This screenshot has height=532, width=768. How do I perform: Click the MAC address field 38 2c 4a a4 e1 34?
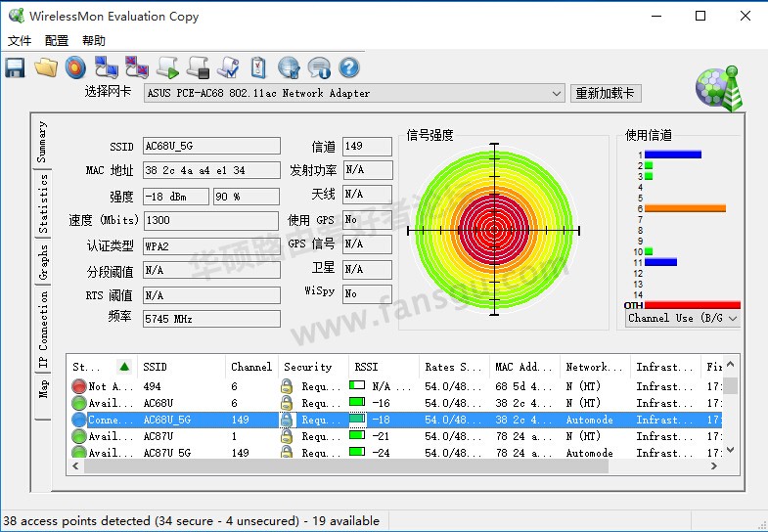tap(211, 170)
